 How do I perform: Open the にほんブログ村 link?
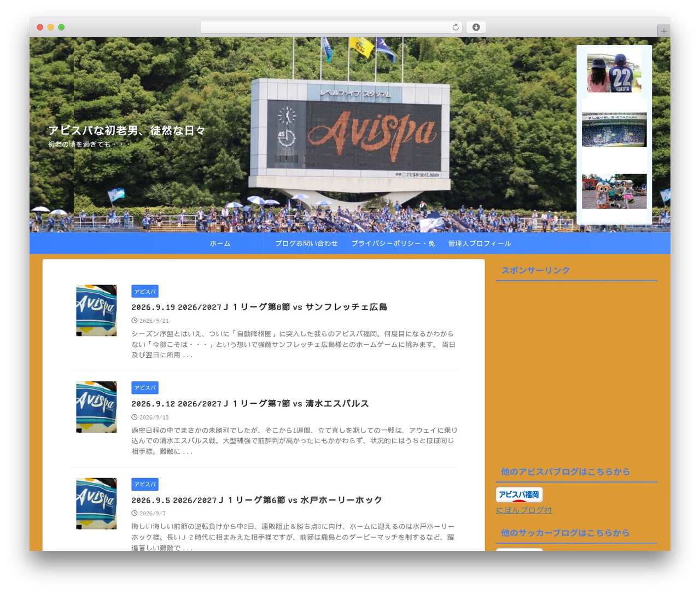click(x=524, y=510)
